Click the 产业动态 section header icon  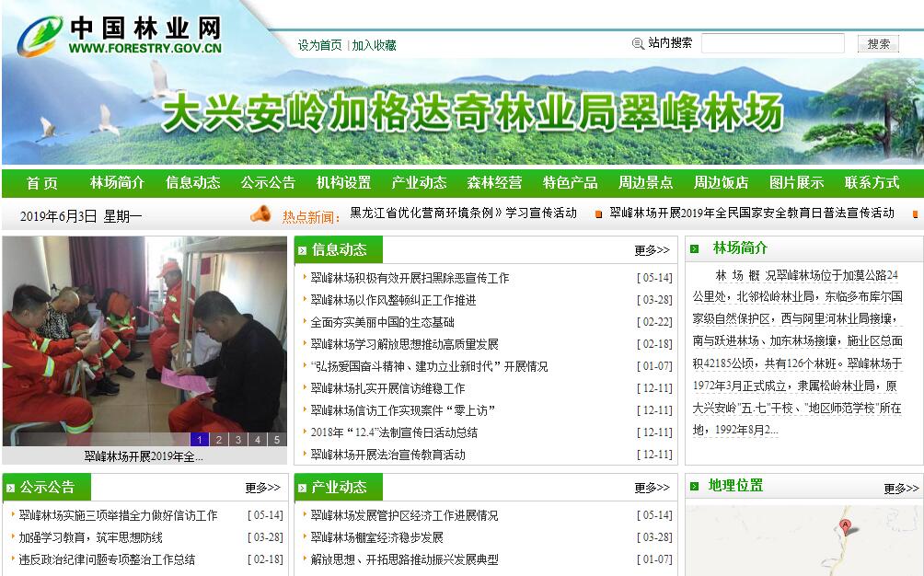tap(302, 488)
